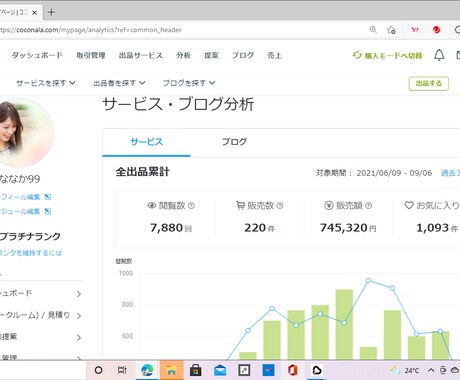Open the notifications bell icon
This screenshot has height=380, width=460.
(439, 55)
